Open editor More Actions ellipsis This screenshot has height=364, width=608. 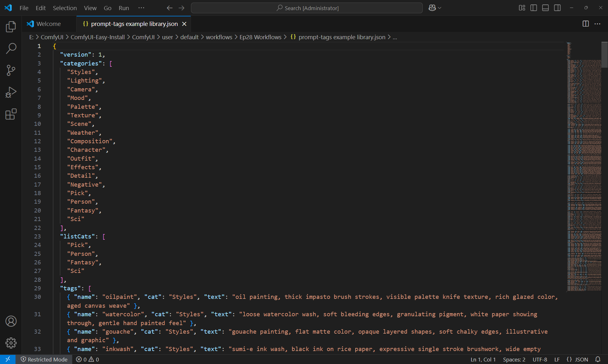597,24
